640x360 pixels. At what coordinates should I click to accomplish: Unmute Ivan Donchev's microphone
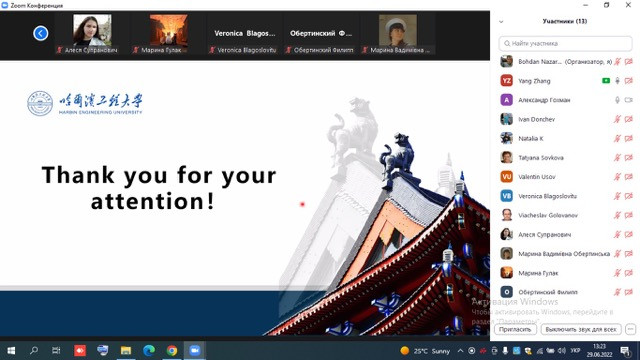(x=618, y=119)
